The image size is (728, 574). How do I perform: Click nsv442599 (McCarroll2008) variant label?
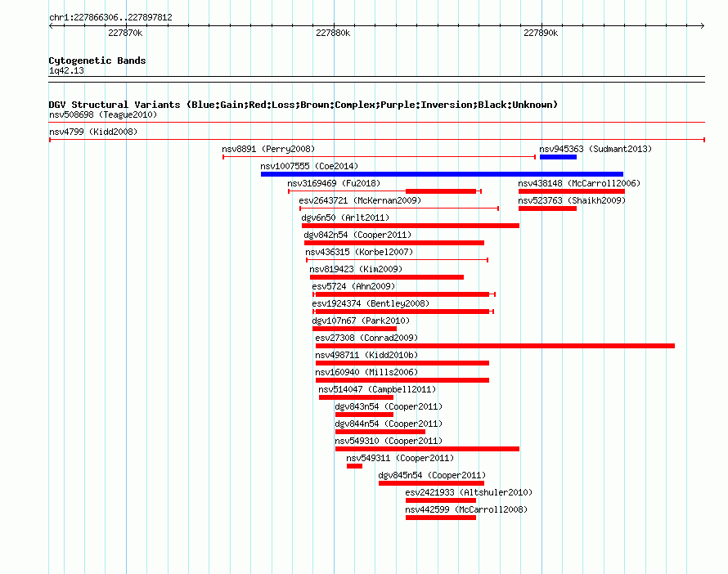tap(466, 509)
